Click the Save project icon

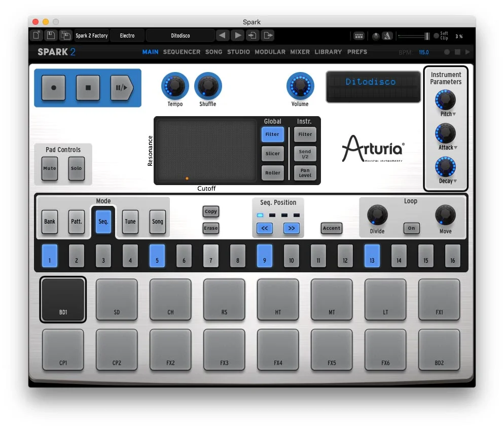51,35
